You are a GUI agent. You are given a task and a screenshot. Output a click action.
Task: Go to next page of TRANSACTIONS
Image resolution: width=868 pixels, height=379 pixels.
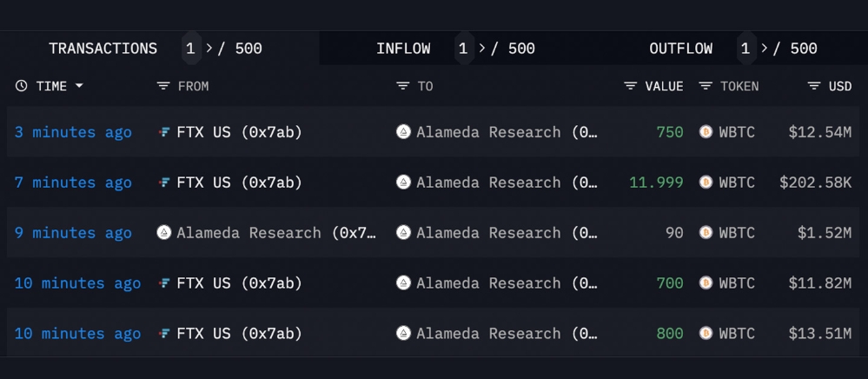[x=209, y=48]
